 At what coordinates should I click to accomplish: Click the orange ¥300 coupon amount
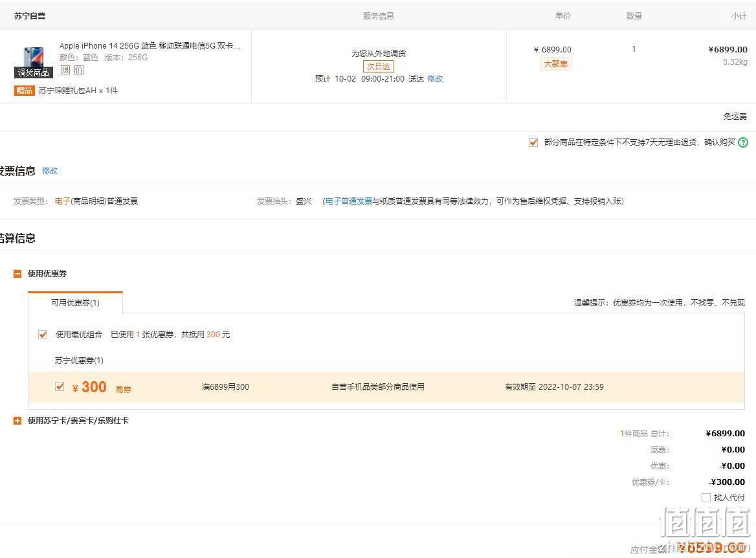pos(89,387)
